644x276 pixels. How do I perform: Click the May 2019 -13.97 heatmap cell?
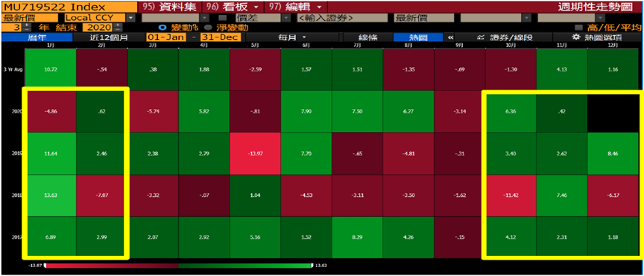click(x=255, y=154)
